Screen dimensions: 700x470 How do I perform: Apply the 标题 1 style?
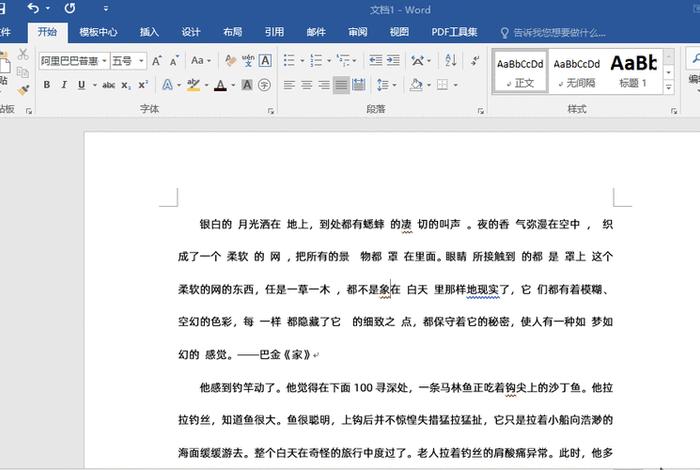[633, 72]
